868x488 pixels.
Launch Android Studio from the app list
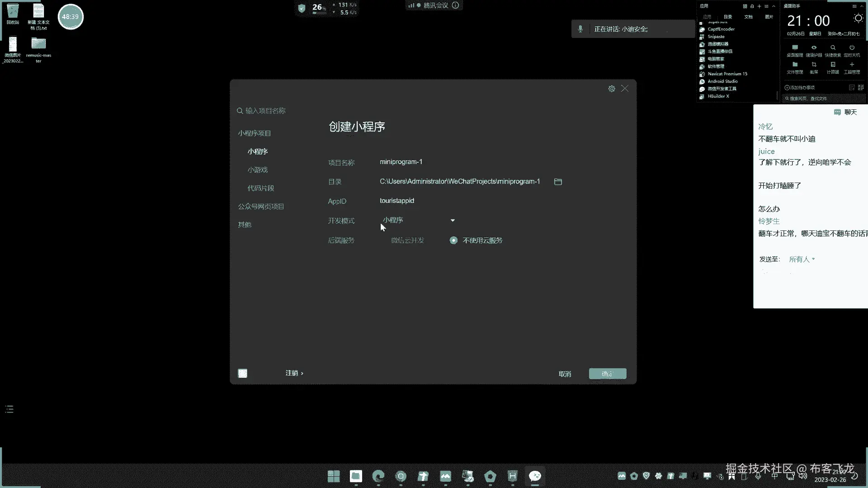[722, 81]
